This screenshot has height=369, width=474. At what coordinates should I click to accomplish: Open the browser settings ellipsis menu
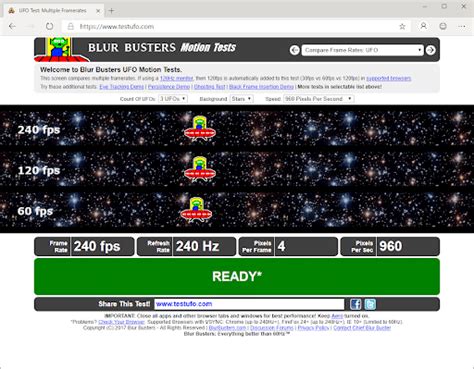(462, 26)
